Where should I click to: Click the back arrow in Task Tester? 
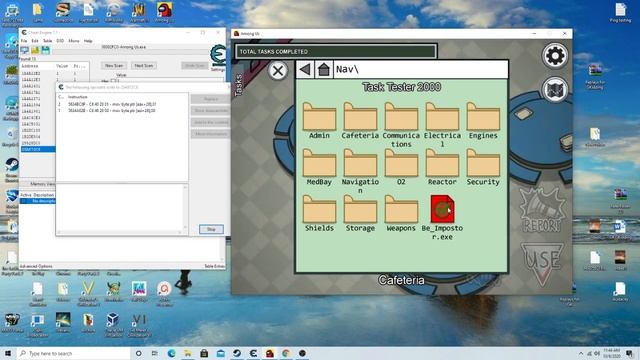tap(305, 69)
